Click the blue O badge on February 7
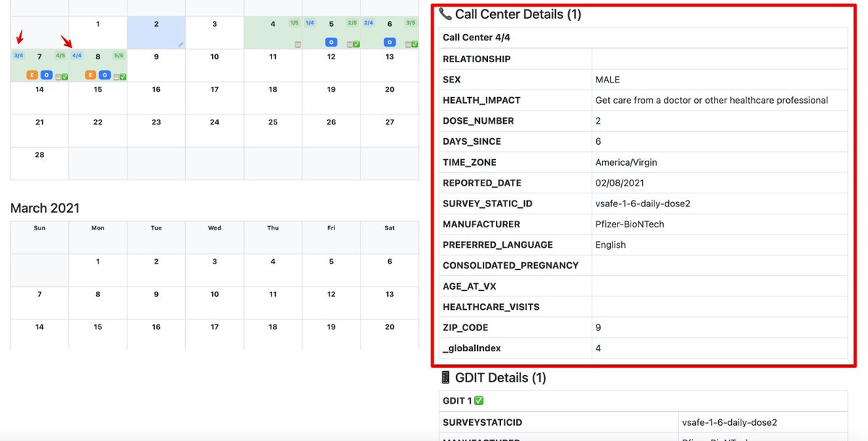 46,75
